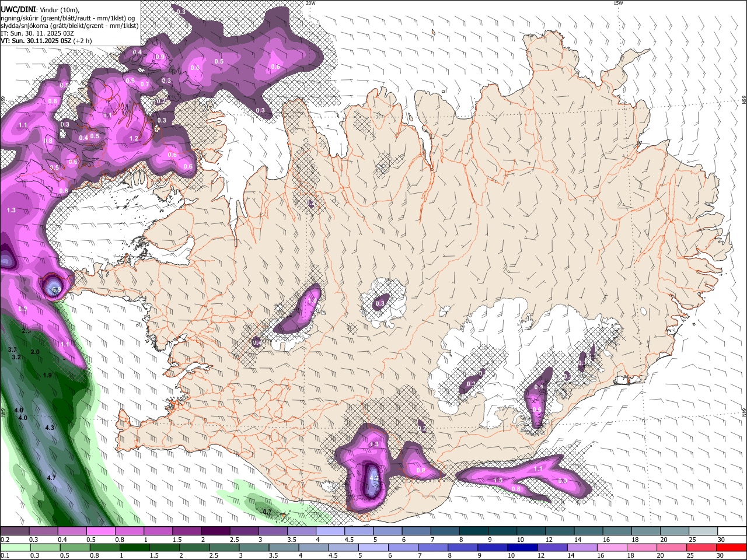Viewport: 747px width, 560px height.
Task: Click the '2.0' precipitation value label
Action: coord(35,352)
